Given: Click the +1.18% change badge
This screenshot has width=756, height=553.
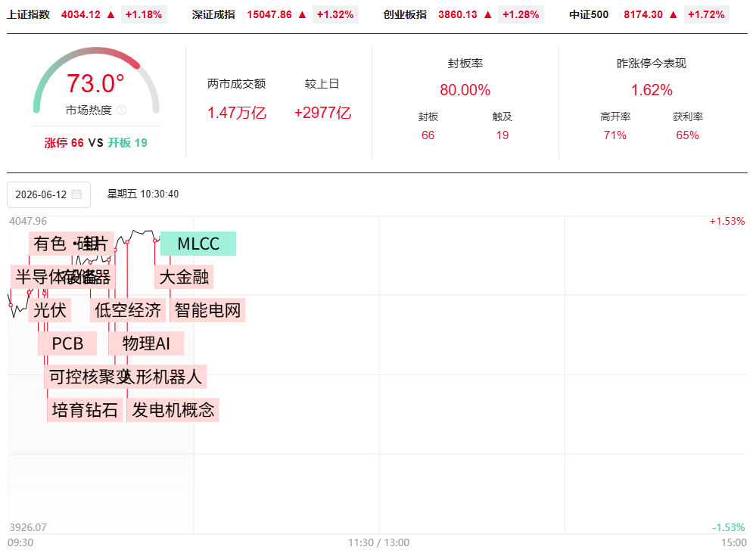Looking at the screenshot, I should [x=144, y=14].
